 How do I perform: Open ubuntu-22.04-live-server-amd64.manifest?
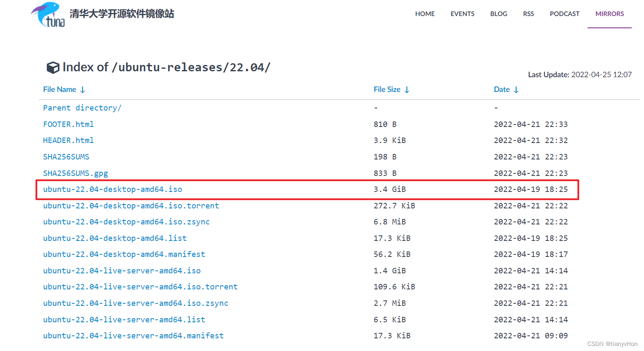pyautogui.click(x=133, y=336)
